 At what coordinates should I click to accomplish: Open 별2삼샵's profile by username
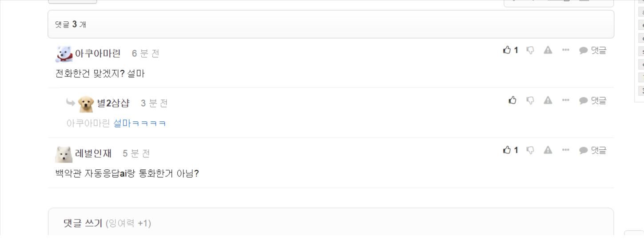(x=113, y=103)
